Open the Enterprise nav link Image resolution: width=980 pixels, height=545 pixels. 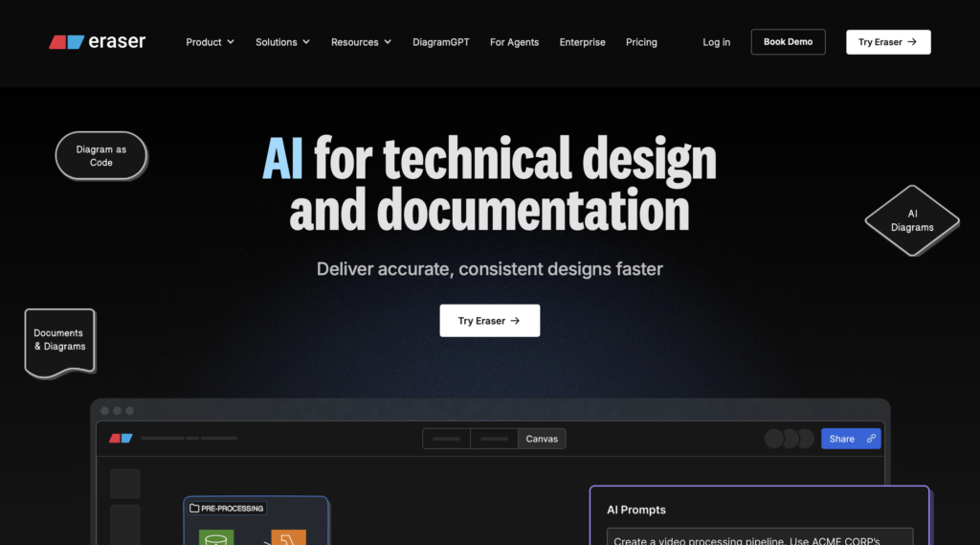pos(583,42)
